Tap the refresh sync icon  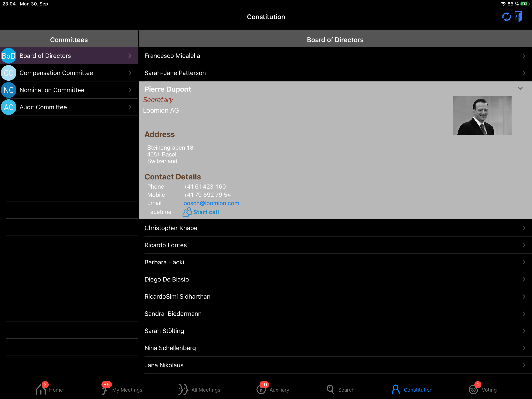(506, 17)
